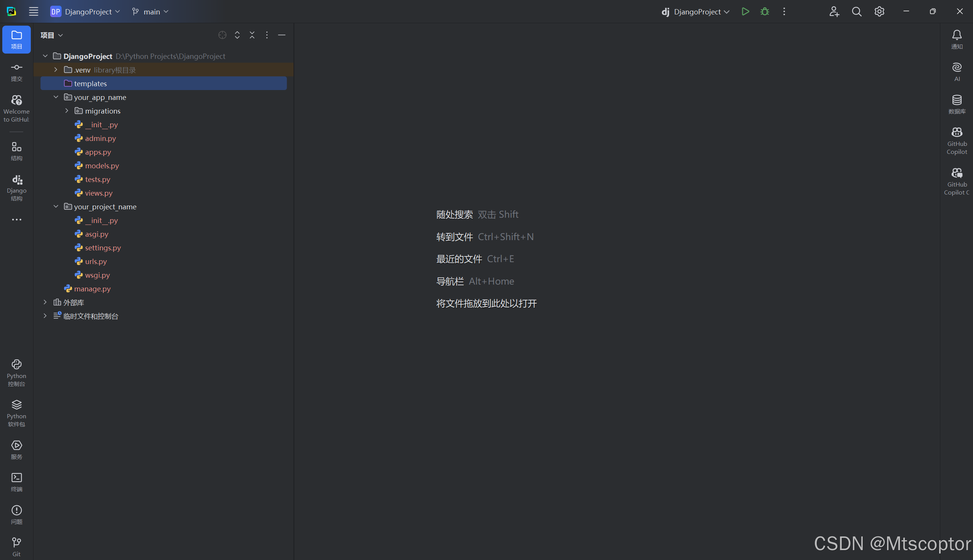Hide the project panel with minimize dash

(x=282, y=35)
